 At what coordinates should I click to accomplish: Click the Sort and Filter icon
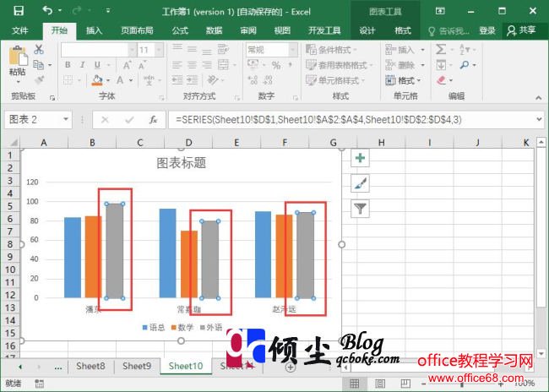[465, 49]
